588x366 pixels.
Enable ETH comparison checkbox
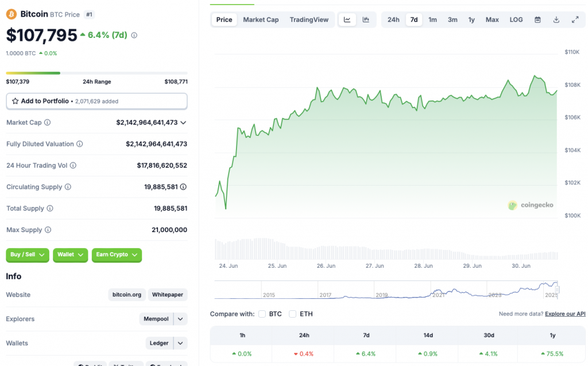[x=292, y=314]
